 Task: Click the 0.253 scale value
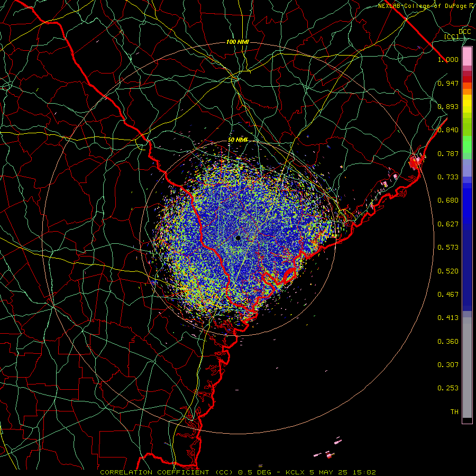click(x=448, y=388)
